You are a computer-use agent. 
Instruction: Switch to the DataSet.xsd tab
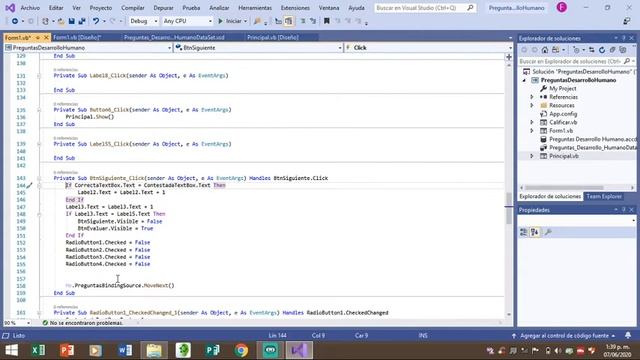pyautogui.click(x=174, y=38)
